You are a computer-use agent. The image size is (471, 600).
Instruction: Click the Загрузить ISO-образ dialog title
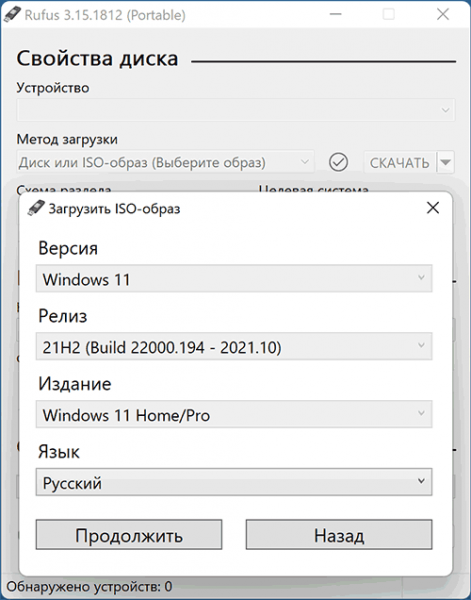114,209
